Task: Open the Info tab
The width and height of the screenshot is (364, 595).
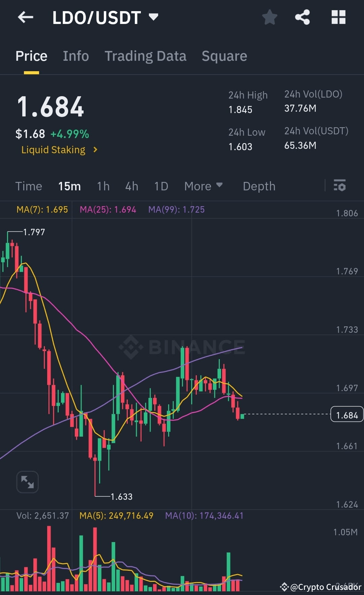Action: (x=75, y=56)
